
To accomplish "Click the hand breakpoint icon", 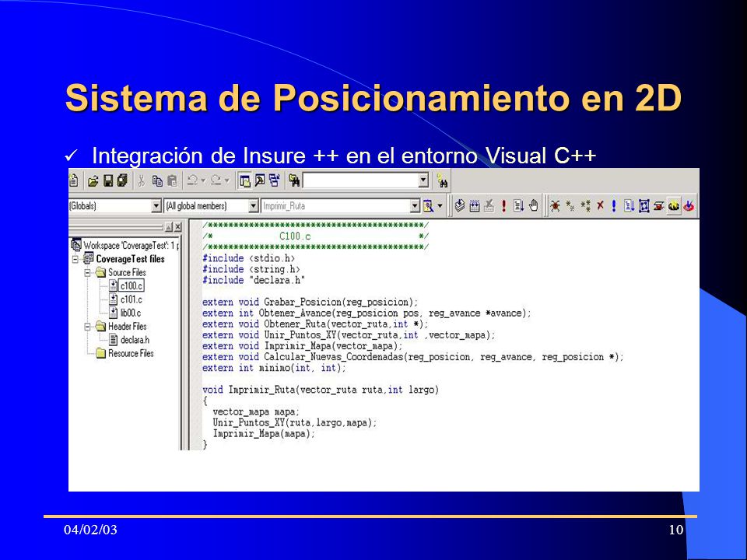I will click(534, 205).
